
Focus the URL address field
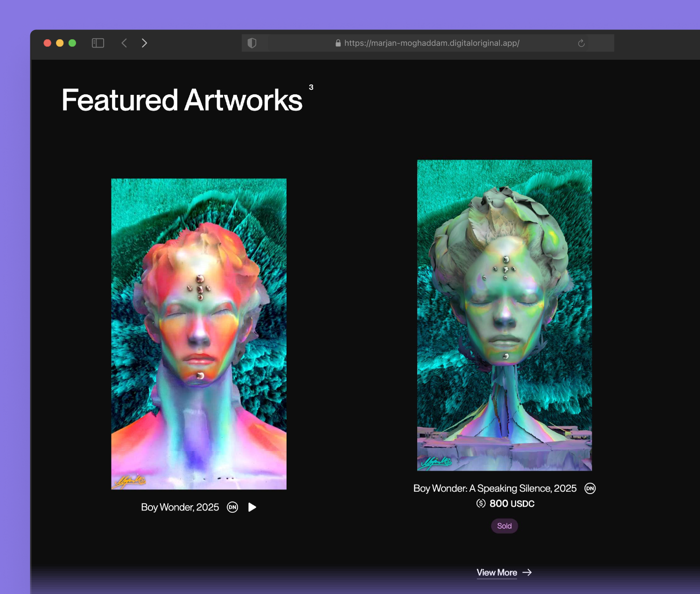[x=432, y=43]
